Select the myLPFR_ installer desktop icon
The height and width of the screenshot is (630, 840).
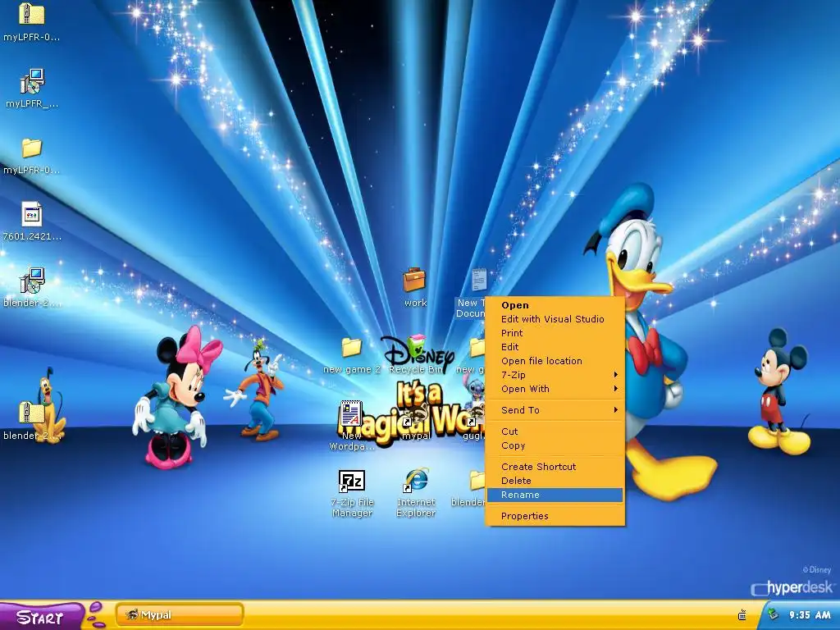32,81
